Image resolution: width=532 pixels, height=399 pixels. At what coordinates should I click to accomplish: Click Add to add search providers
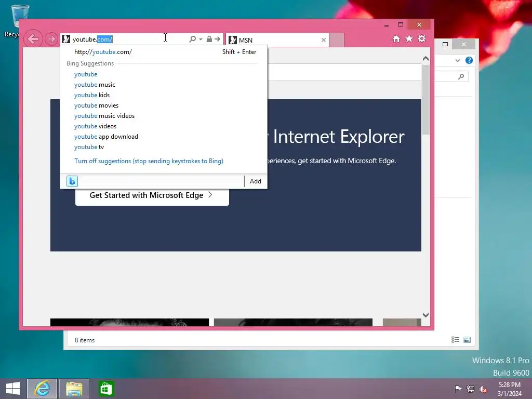pos(256,181)
